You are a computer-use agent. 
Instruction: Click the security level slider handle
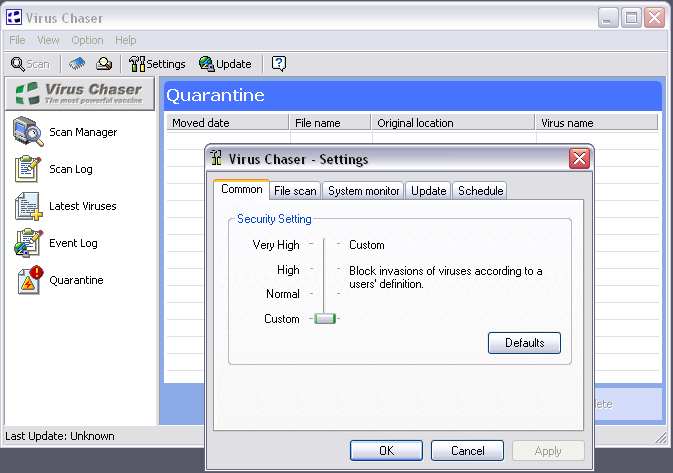tap(325, 318)
